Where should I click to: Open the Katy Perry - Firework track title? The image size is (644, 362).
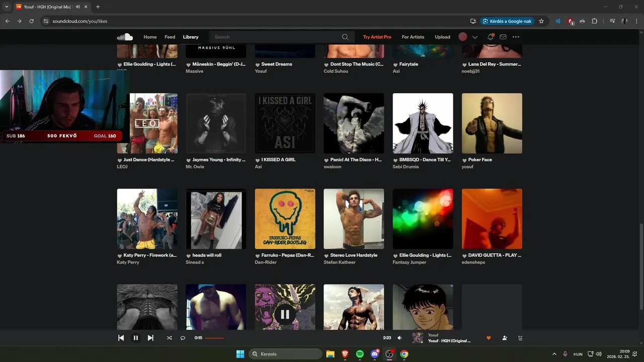150,255
